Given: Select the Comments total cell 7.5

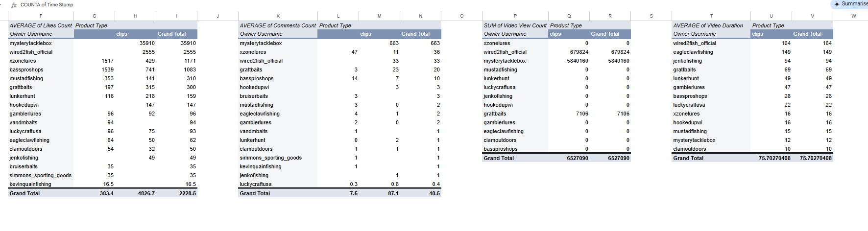Looking at the screenshot, I should pos(338,193).
